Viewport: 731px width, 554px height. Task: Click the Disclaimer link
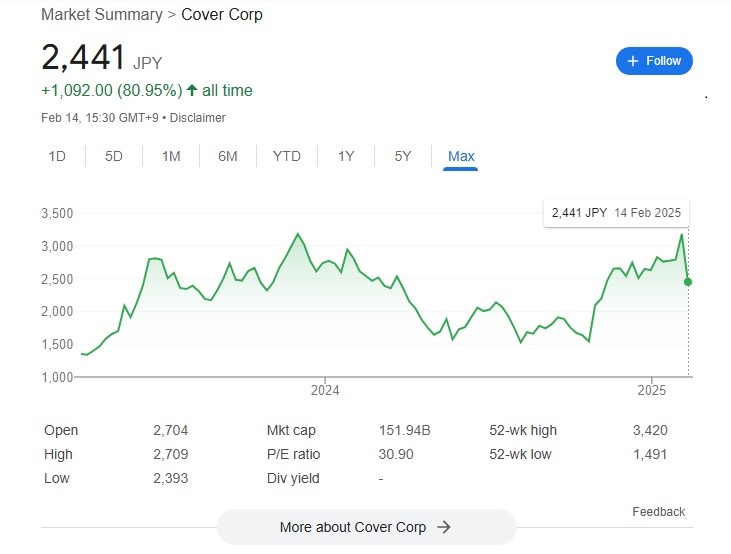197,118
